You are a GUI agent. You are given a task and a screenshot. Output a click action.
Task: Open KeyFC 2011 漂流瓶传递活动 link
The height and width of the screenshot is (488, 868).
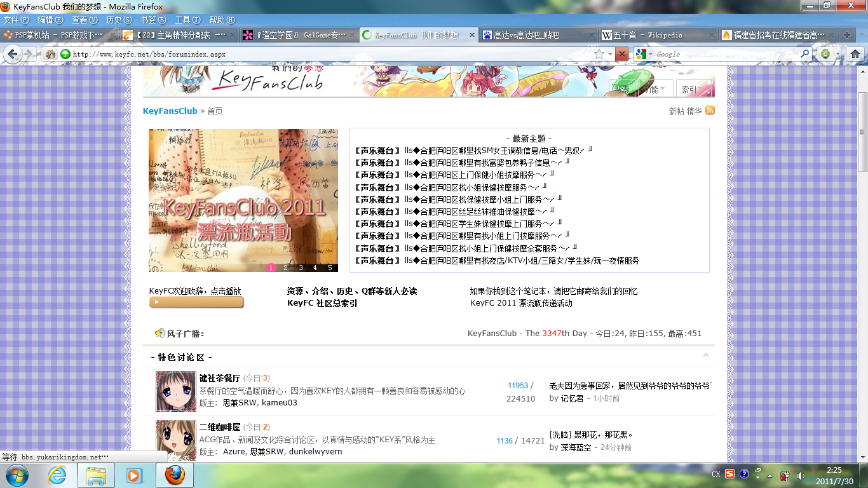click(x=521, y=303)
